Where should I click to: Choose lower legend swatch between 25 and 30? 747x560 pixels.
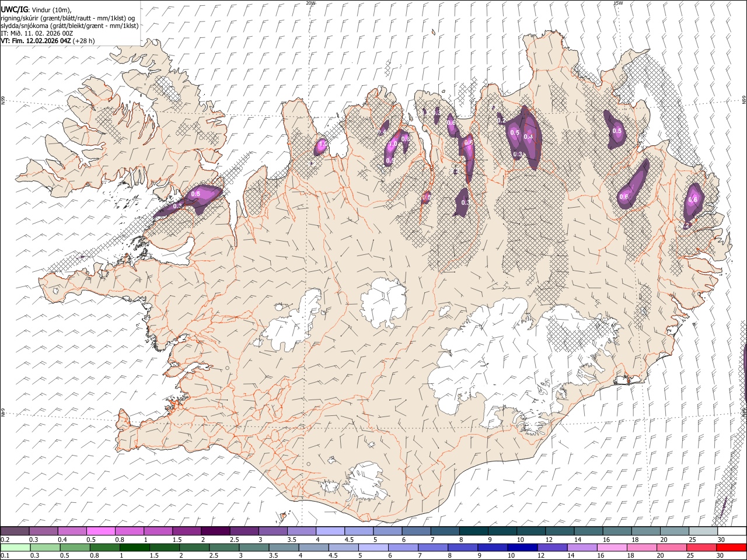(x=700, y=547)
